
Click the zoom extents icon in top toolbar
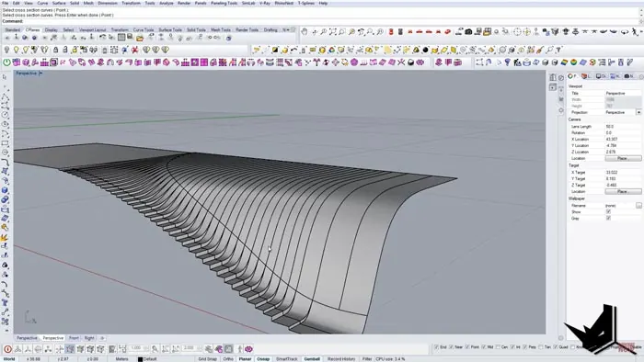pos(333,31)
